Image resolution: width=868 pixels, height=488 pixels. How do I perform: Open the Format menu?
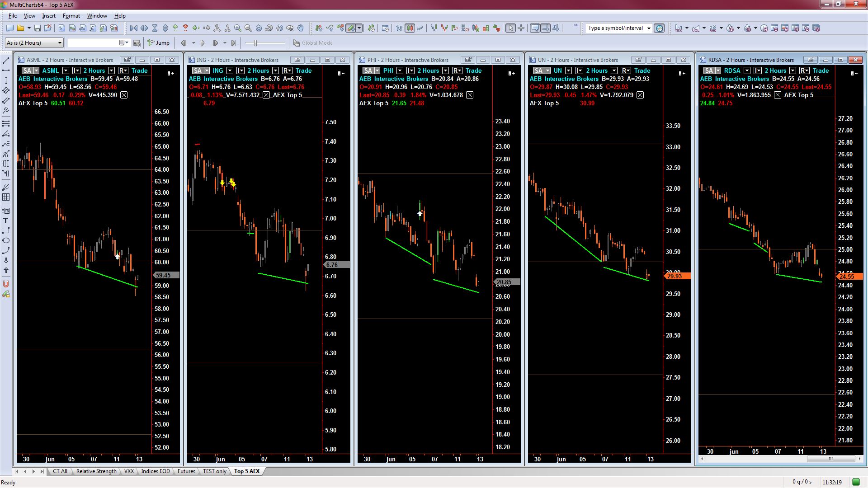(71, 16)
